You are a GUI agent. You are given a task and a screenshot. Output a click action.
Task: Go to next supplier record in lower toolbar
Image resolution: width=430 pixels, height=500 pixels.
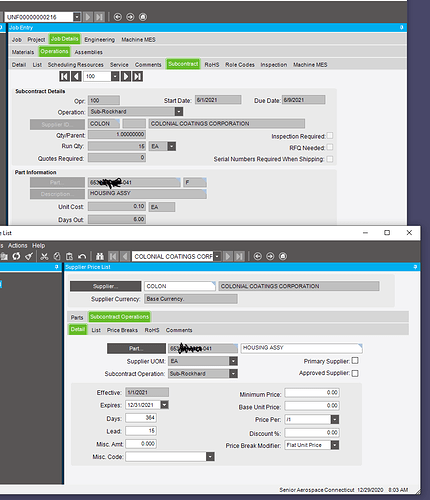coord(228,256)
